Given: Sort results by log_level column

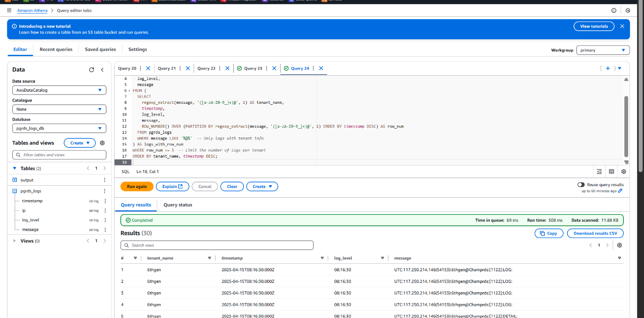Looking at the screenshot, I should tap(383, 258).
